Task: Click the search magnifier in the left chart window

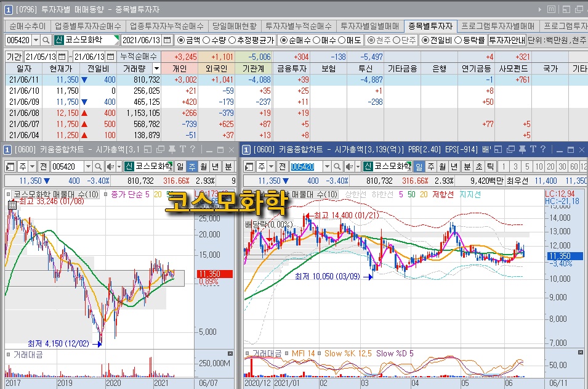Action: tap(99, 166)
